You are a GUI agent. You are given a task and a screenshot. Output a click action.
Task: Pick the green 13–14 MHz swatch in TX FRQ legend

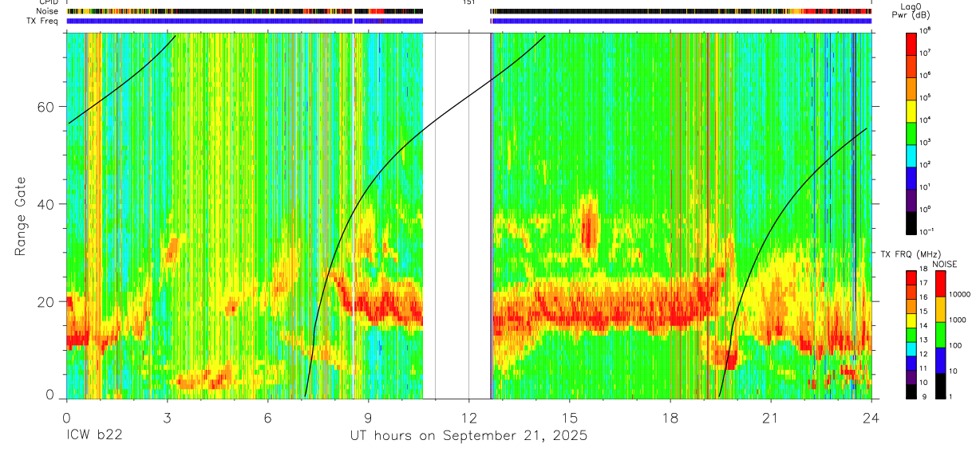[x=911, y=334]
